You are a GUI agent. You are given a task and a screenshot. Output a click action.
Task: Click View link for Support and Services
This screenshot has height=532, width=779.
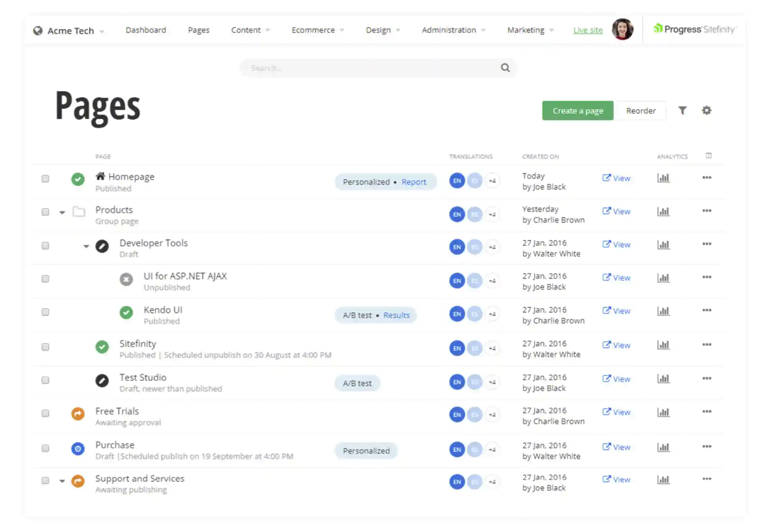point(617,479)
